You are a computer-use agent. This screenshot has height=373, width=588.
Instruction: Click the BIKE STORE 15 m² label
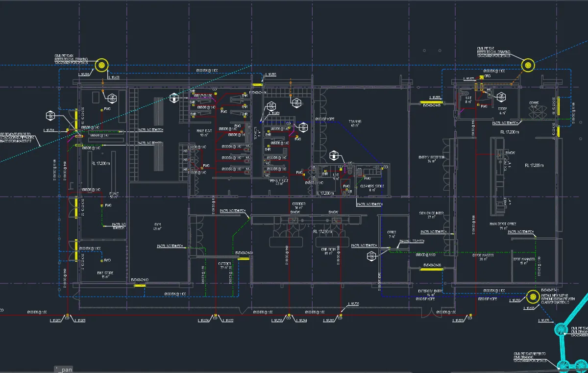[104, 275]
